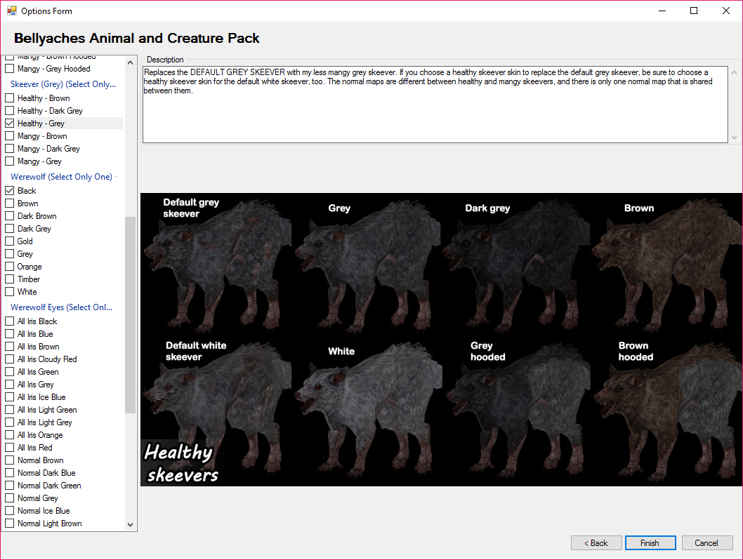This screenshot has height=560, width=743.
Task: Select All Iris Grey eyes
Action: (9, 385)
